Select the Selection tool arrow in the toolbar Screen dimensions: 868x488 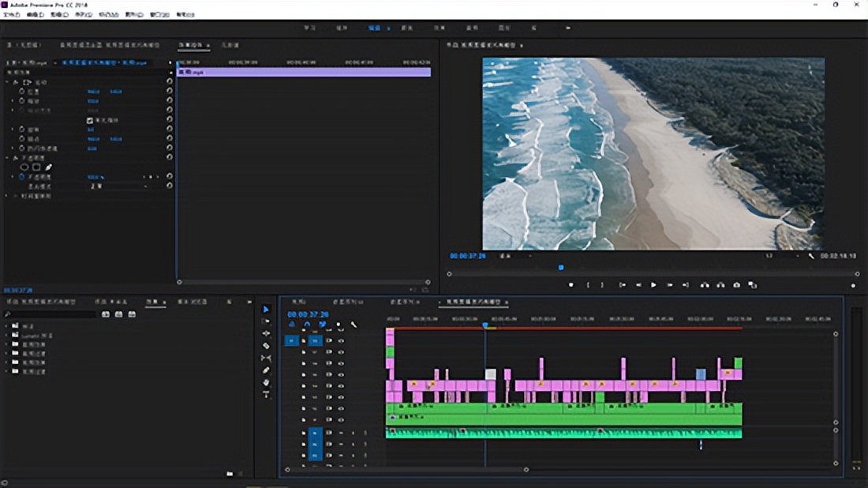pos(266,310)
